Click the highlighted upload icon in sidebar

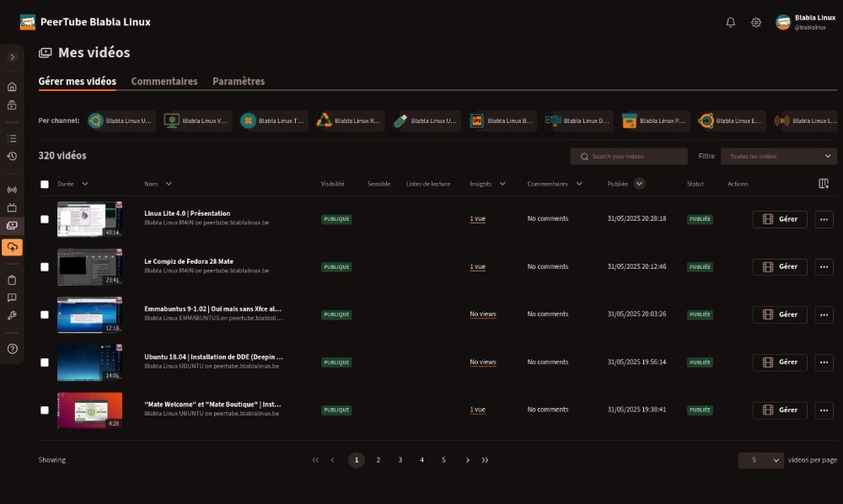12,248
